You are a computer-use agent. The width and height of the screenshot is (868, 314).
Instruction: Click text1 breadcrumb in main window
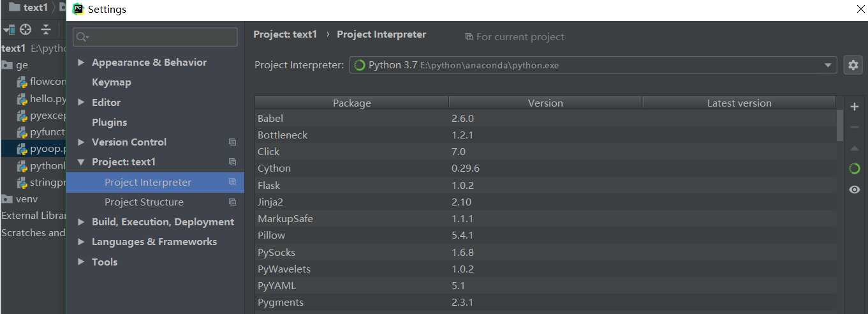click(x=36, y=8)
